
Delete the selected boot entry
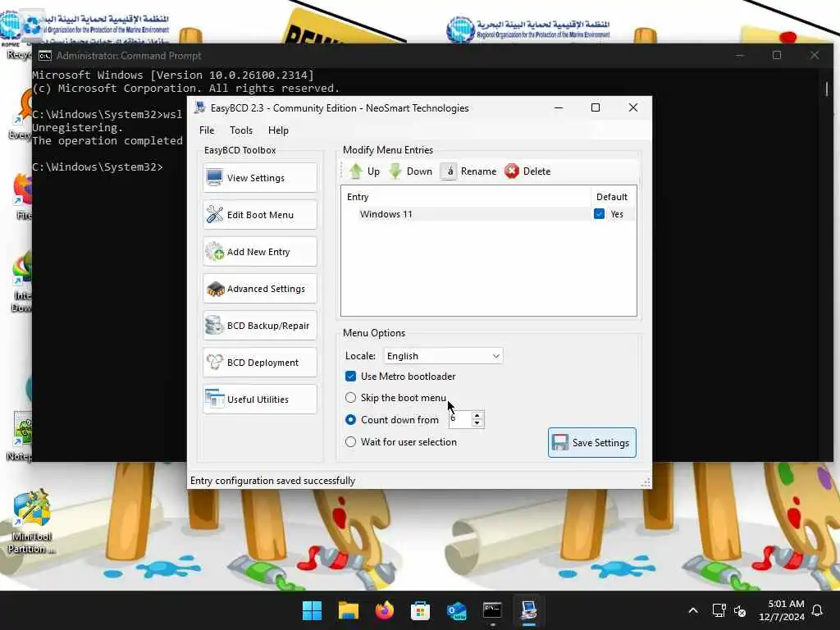point(527,171)
